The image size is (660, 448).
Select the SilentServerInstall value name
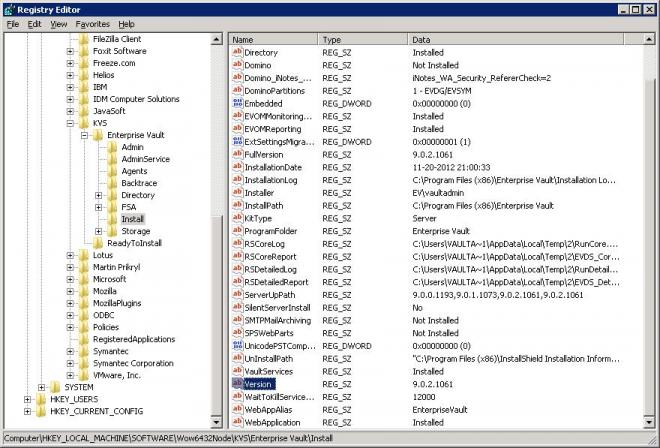(x=277, y=307)
